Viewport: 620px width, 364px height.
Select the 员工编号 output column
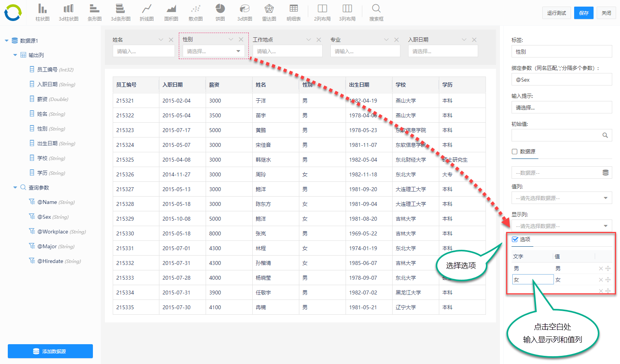[x=52, y=70]
